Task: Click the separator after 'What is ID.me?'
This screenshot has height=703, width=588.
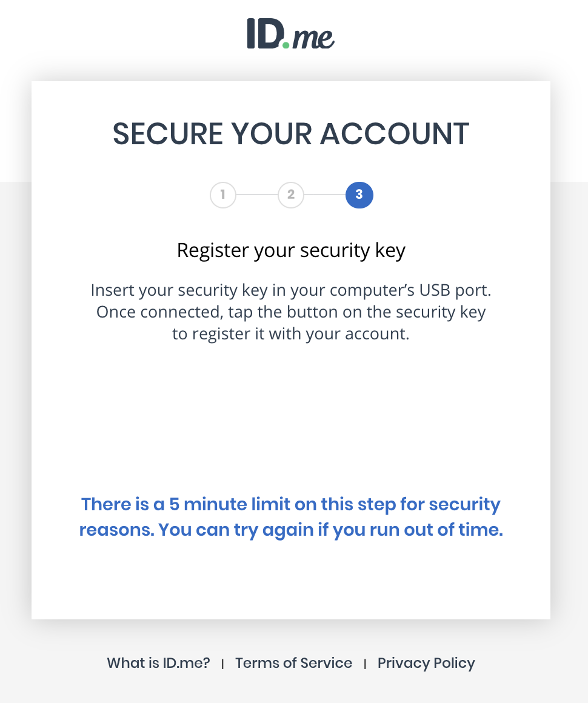Action: 222,663
